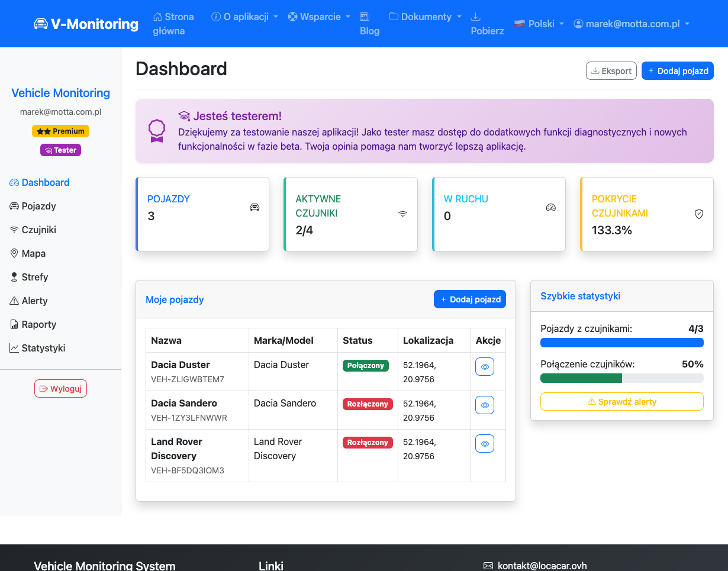Open Mapa from the sidebar
Image resolution: width=728 pixels, height=571 pixels.
tap(33, 253)
